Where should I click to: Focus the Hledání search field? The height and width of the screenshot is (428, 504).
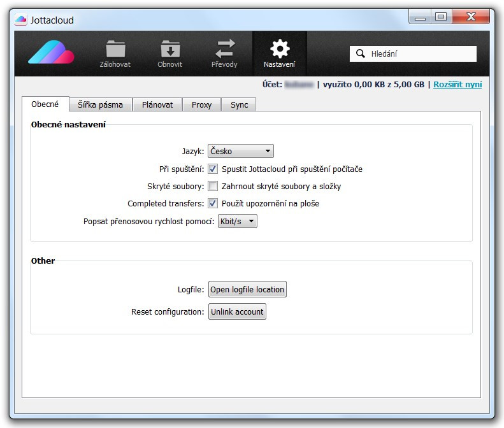tap(413, 53)
